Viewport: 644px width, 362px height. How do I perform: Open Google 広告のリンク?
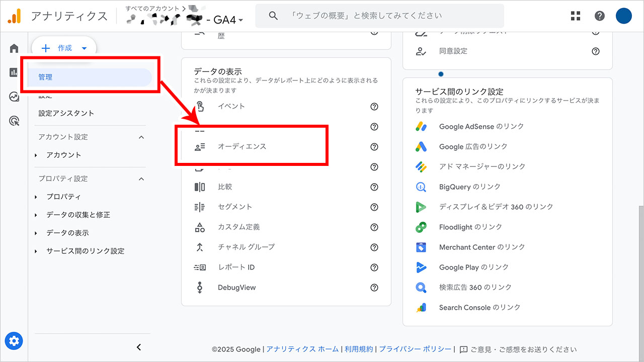pos(473,147)
